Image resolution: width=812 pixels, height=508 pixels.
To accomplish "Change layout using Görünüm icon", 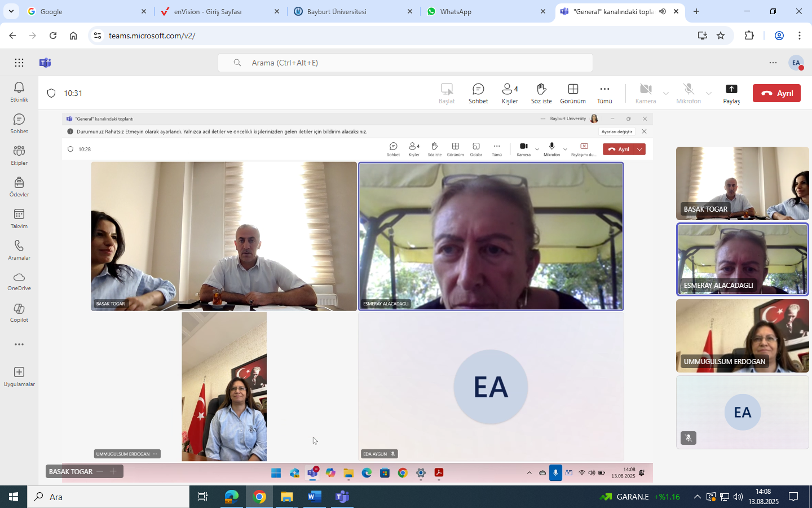I will [x=572, y=93].
